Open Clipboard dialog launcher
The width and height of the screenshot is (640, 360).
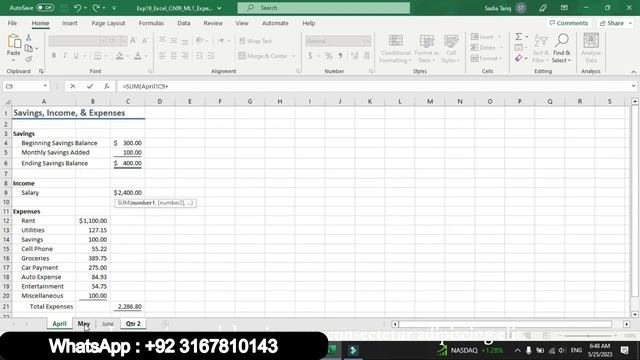(41, 71)
